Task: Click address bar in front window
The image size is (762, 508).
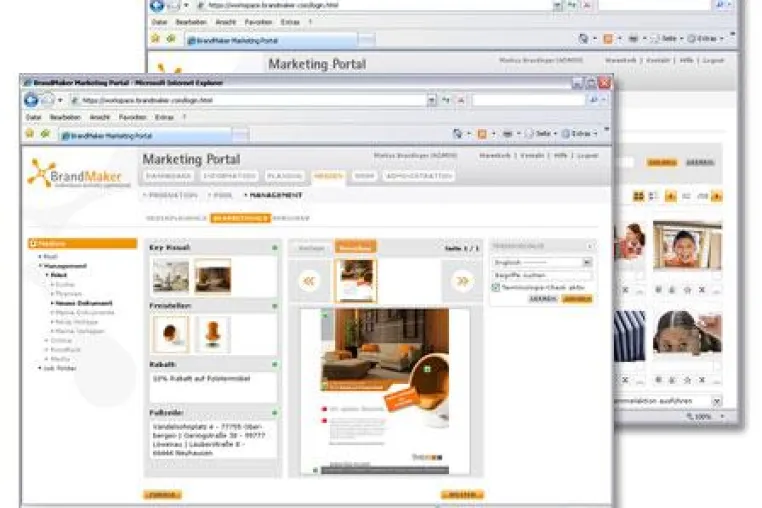Action: 248,100
